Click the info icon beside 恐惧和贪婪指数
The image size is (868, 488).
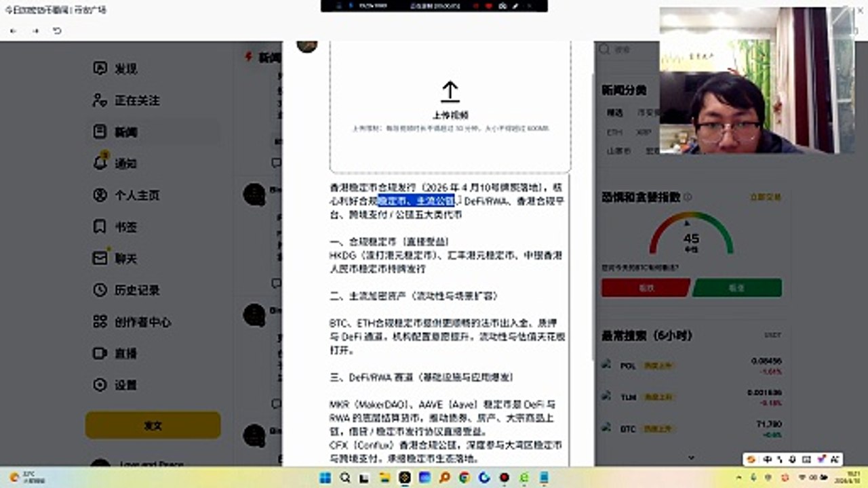point(688,197)
